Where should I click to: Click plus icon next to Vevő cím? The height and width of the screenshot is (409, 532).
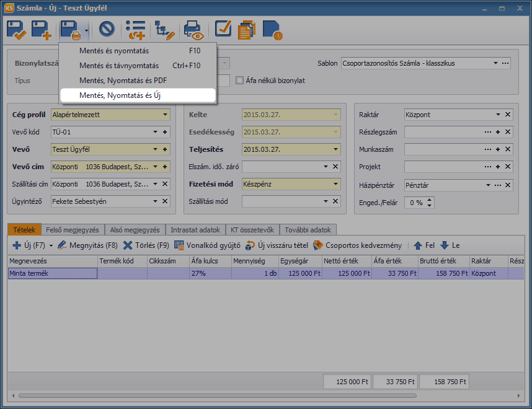[x=165, y=167]
